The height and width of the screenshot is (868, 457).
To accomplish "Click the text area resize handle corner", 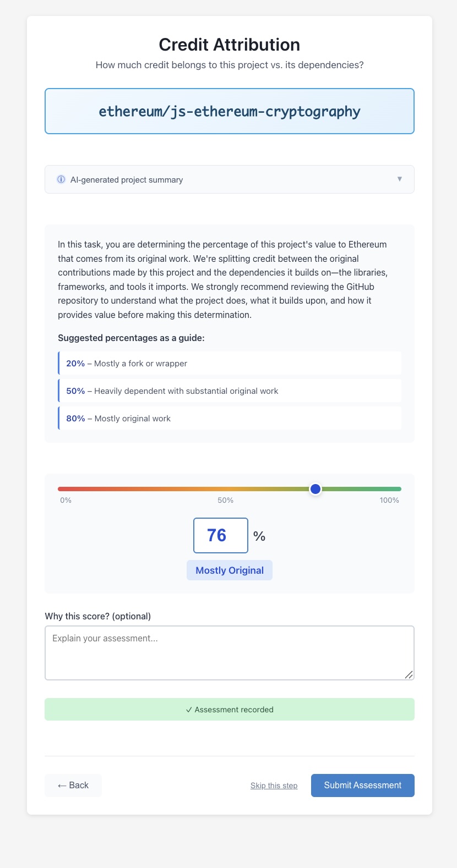I will 409,675.
